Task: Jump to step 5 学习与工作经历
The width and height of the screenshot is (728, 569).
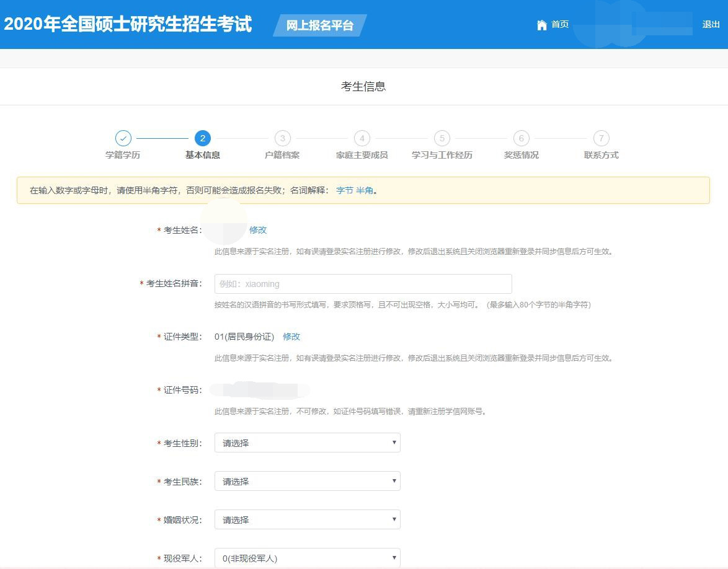Action: 442,139
